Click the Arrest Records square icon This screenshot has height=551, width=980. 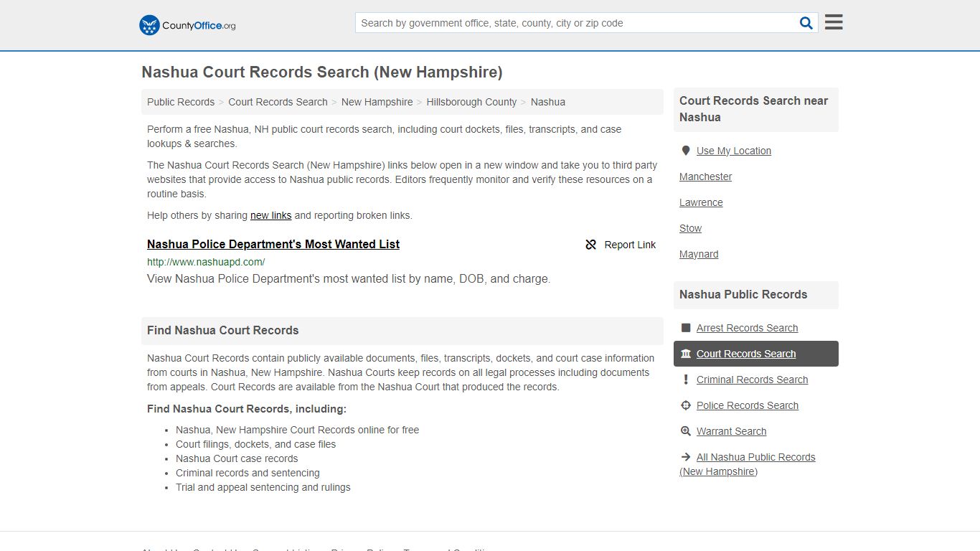[686, 328]
